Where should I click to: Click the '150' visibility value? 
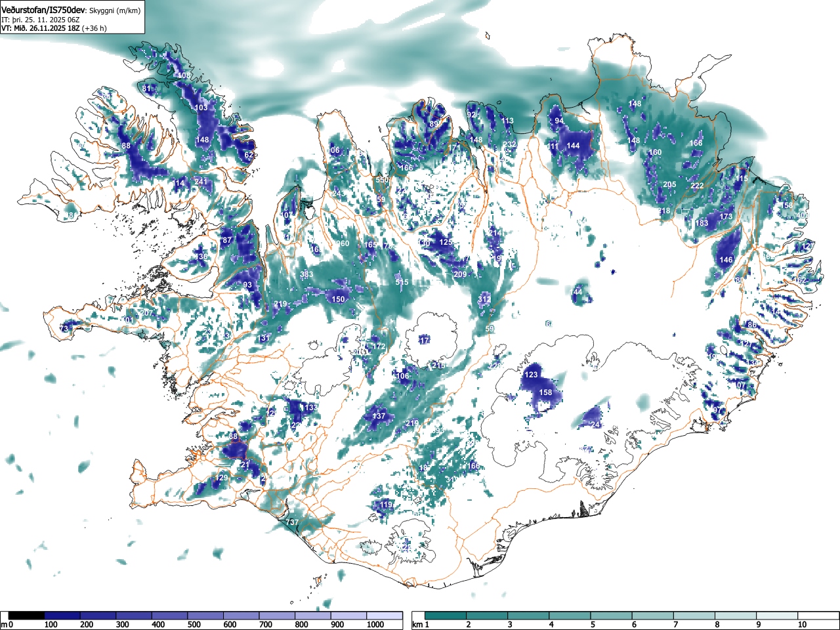click(x=338, y=299)
